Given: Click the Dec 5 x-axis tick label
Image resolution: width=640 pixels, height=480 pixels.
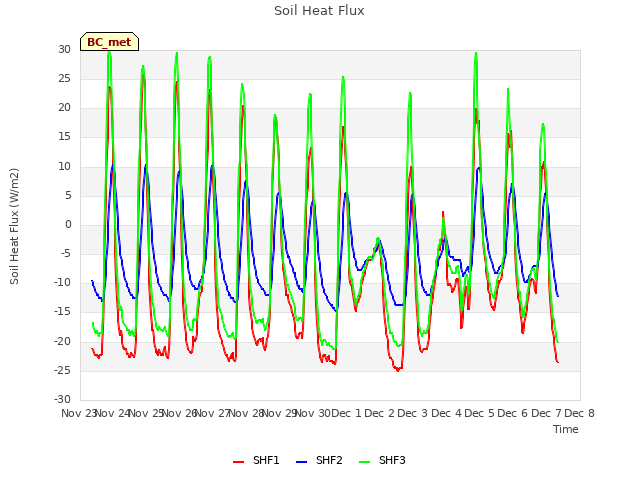Looking at the screenshot, I should tap(480, 413).
